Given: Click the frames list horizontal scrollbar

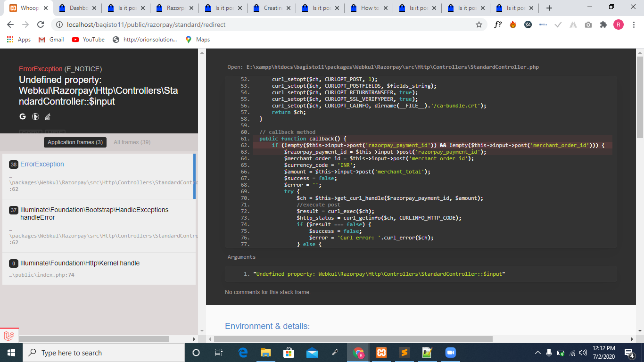Looking at the screenshot, I should [94, 339].
